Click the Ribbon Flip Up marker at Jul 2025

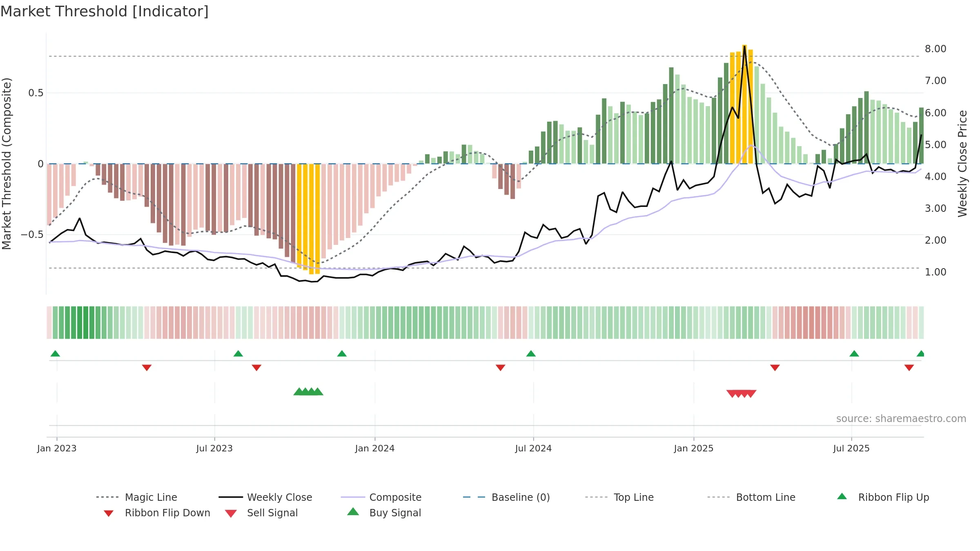point(854,353)
